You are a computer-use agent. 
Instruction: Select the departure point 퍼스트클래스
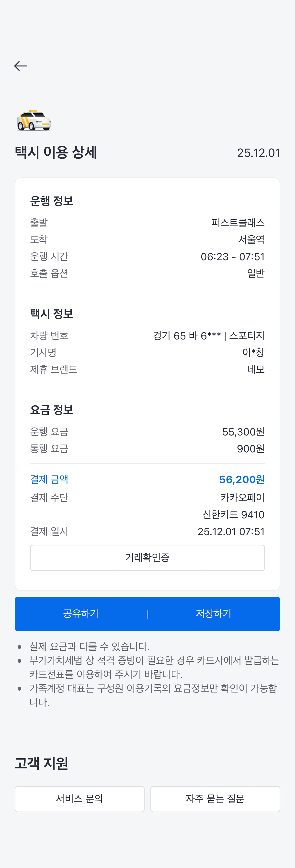238,223
